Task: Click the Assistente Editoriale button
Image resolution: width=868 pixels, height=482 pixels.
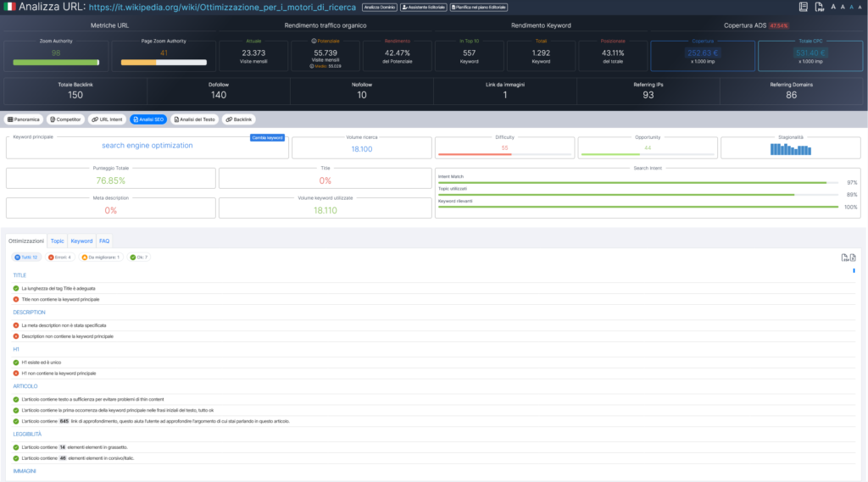Action: pos(424,7)
